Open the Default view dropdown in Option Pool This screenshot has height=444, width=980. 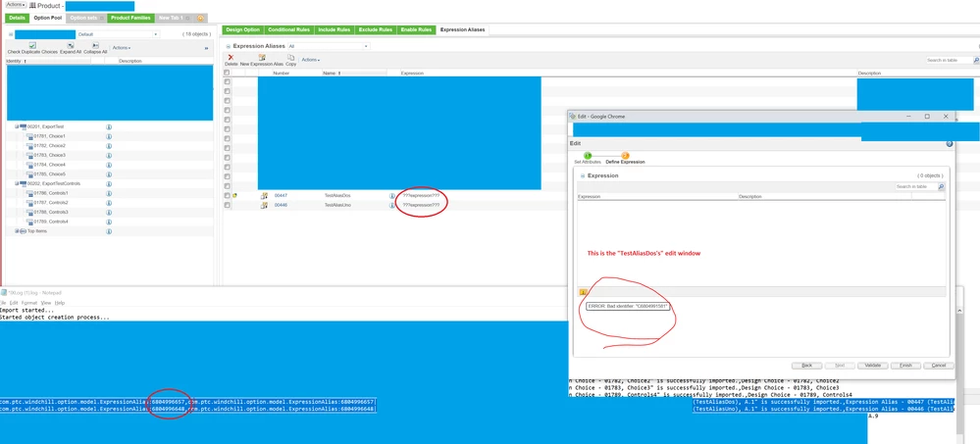[156, 34]
